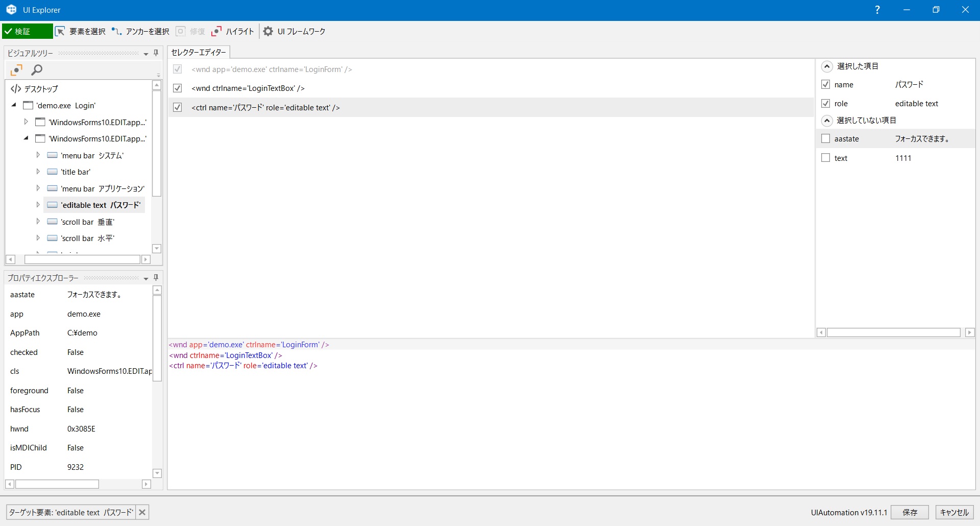The height and width of the screenshot is (526, 980).
Task: Expand 'menu bar アプリケーション' node
Action: [x=38, y=188]
